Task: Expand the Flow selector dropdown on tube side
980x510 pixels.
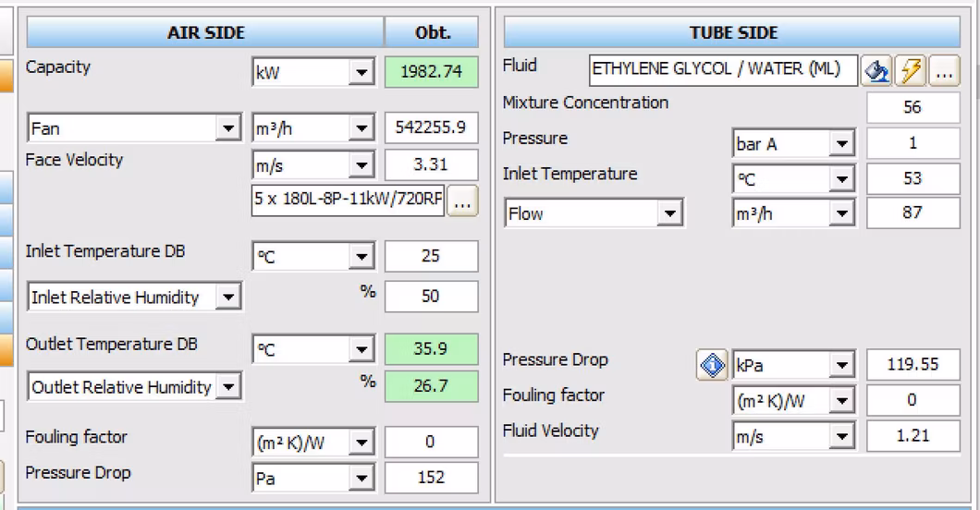Action: pyautogui.click(x=670, y=214)
